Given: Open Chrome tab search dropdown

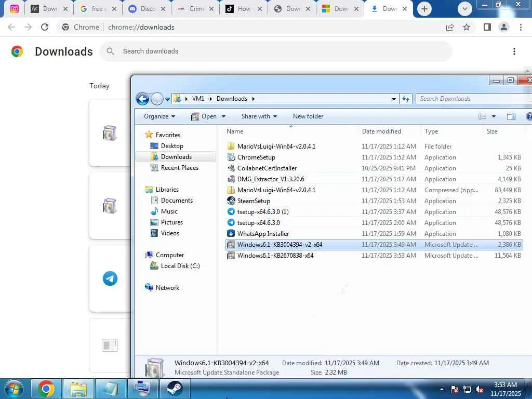Looking at the screenshot, I should 465,9.
